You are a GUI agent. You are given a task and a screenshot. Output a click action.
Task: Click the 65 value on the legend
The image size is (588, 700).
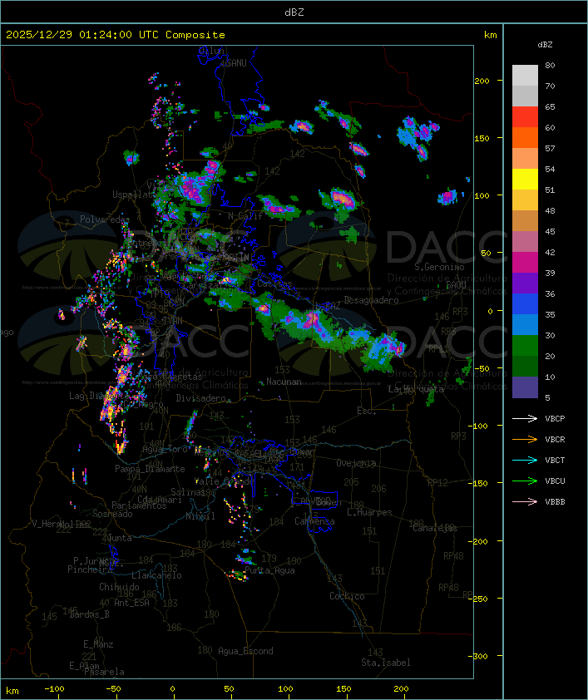pos(550,106)
